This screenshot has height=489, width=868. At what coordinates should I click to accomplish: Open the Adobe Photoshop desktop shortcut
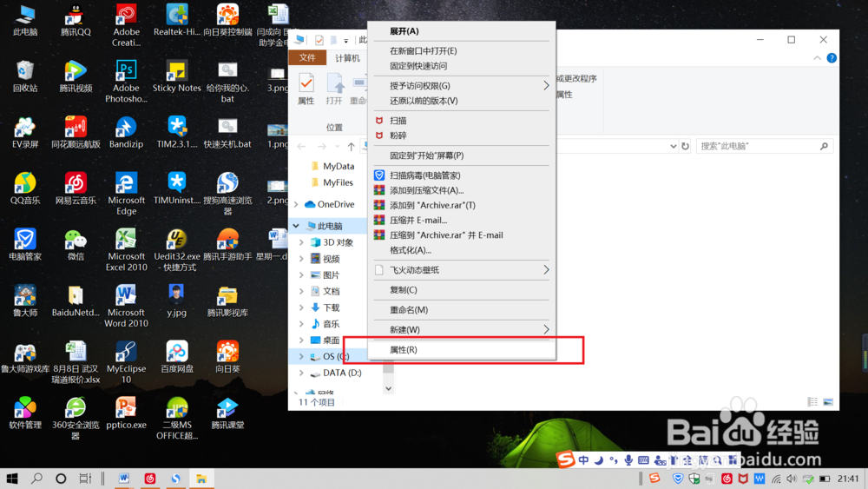126,82
